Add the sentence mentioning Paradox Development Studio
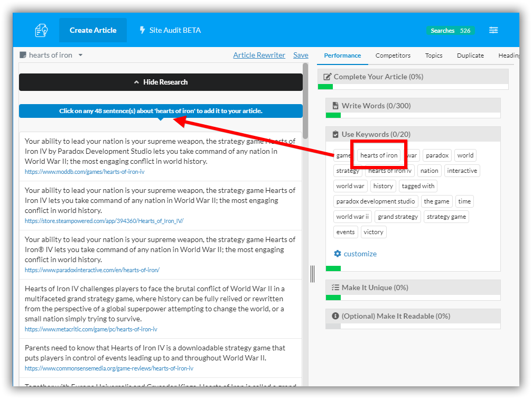This screenshot has width=532, height=399. click(x=161, y=156)
